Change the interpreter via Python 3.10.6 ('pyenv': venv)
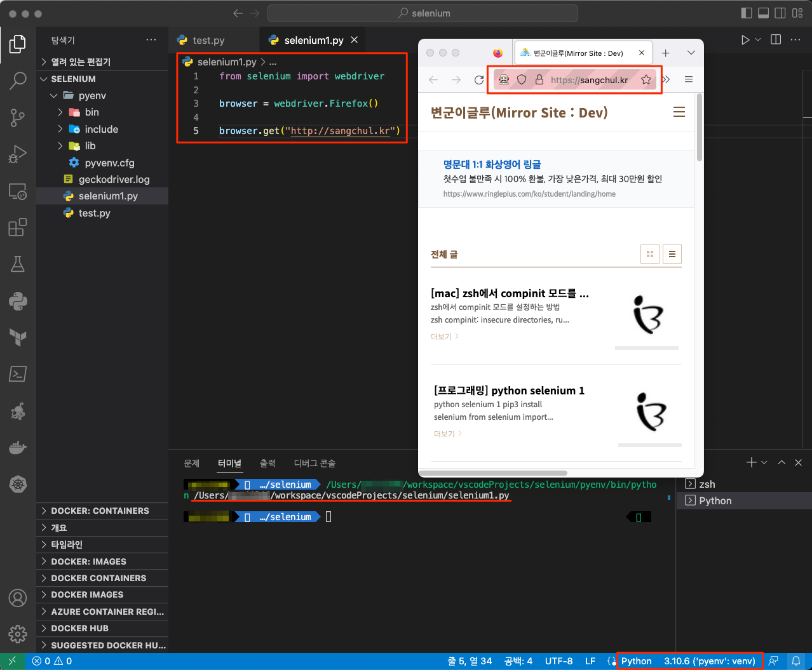This screenshot has height=670, width=812. (x=689, y=660)
